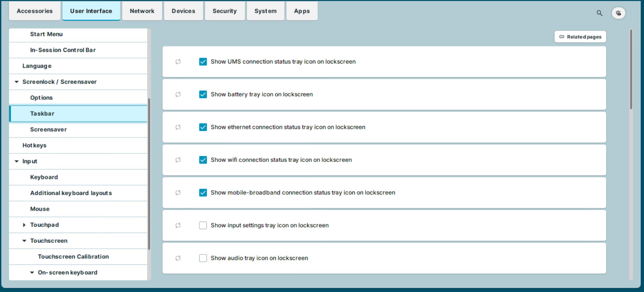Click reset icon beside mobile-broadband setting
The width and height of the screenshot is (644, 292).
click(x=178, y=192)
